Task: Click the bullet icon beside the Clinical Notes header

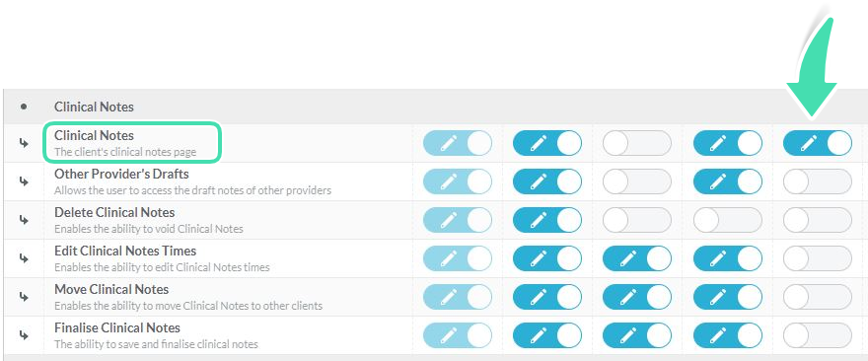Action: [24, 107]
